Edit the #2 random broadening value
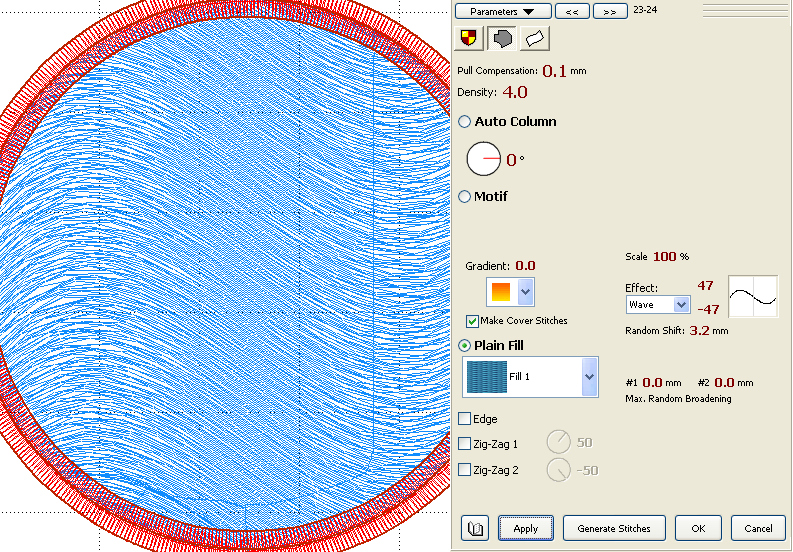 pyautogui.click(x=724, y=383)
